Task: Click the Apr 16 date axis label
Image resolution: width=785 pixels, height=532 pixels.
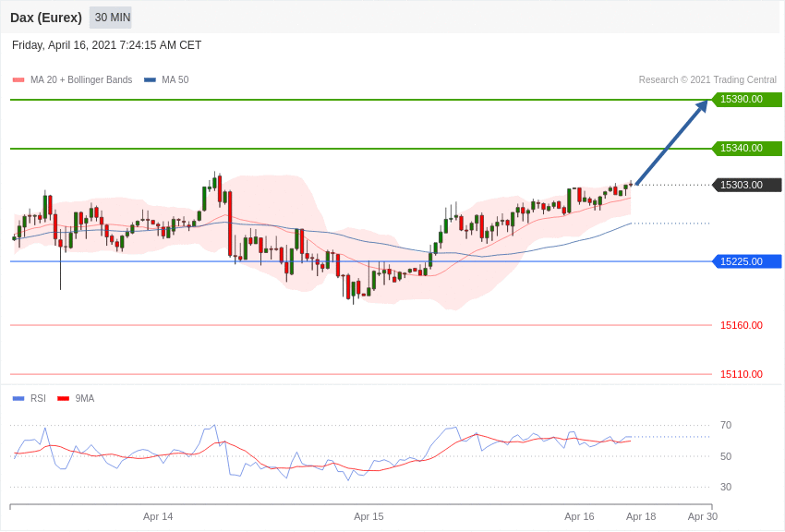Action: 579,516
